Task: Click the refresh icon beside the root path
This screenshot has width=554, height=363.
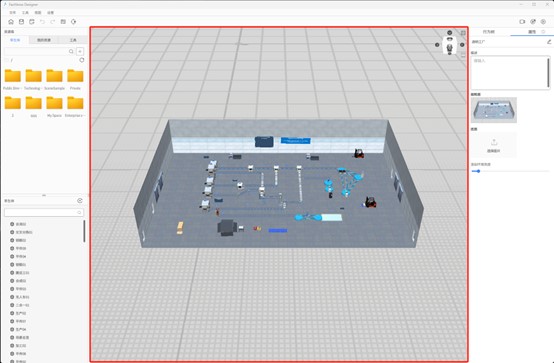Action: [82, 60]
